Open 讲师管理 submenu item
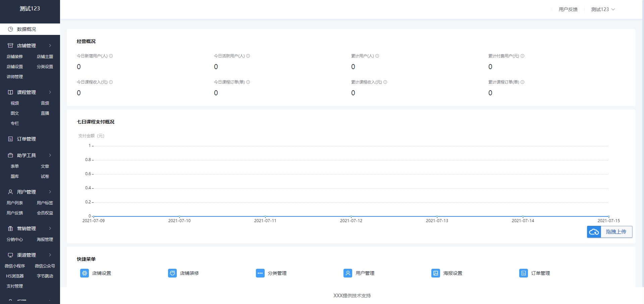The image size is (644, 304). pos(15,77)
